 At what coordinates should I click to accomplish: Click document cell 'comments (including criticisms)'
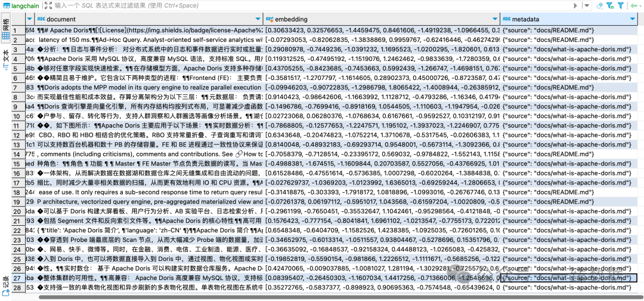[x=149, y=154]
